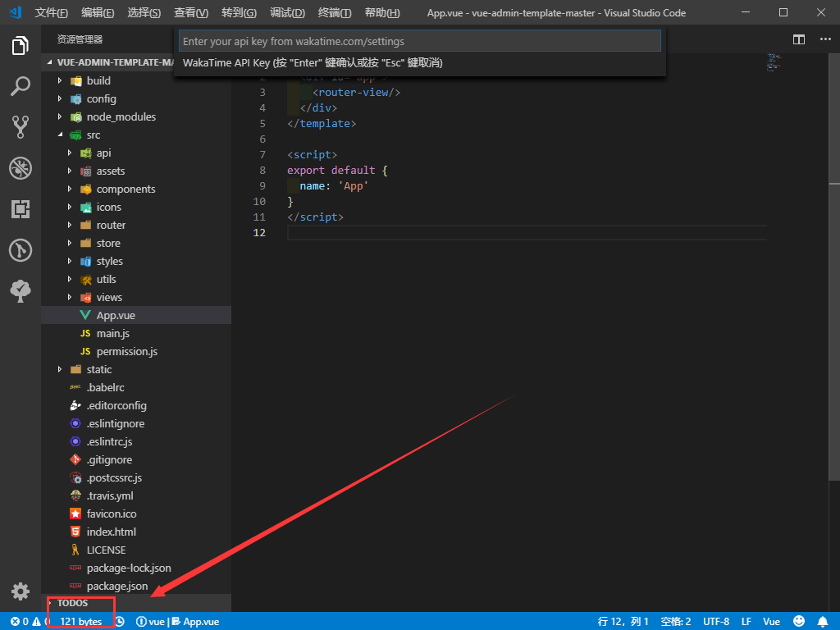Click the feedback smiley in status bar

799,621
